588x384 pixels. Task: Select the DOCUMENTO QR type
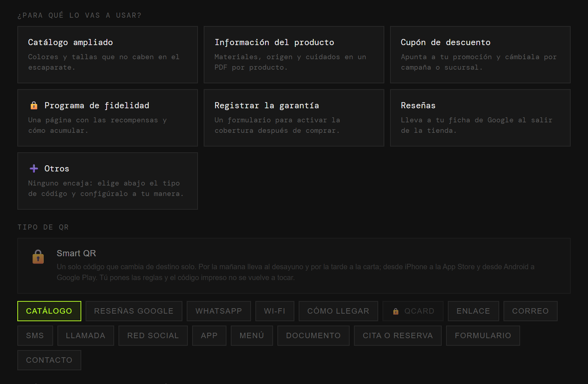click(x=314, y=336)
